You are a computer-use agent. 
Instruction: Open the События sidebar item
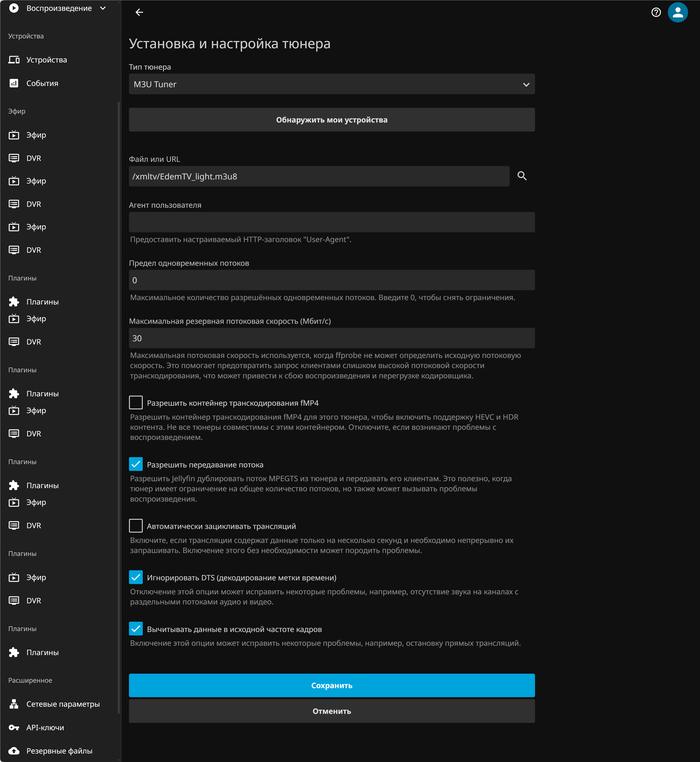(x=42, y=83)
